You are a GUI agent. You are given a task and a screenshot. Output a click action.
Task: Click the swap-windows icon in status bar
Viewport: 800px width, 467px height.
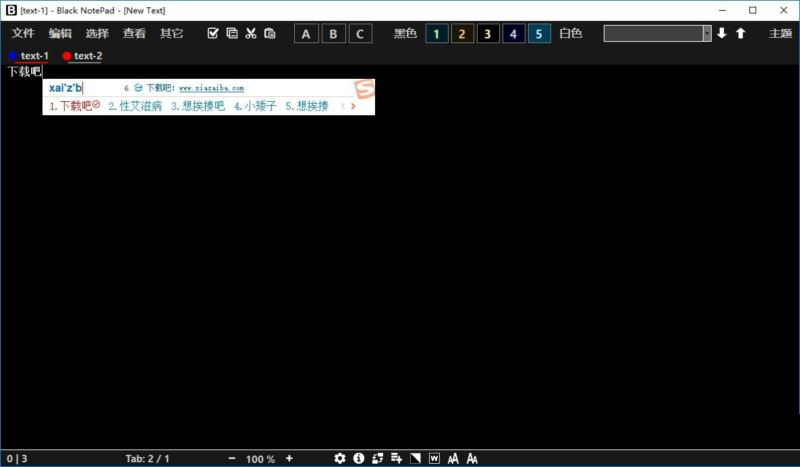(378, 458)
